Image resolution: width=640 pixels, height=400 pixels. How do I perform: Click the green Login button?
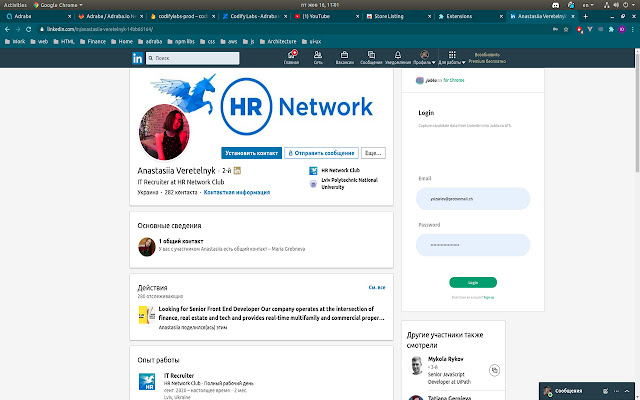pyautogui.click(x=473, y=282)
